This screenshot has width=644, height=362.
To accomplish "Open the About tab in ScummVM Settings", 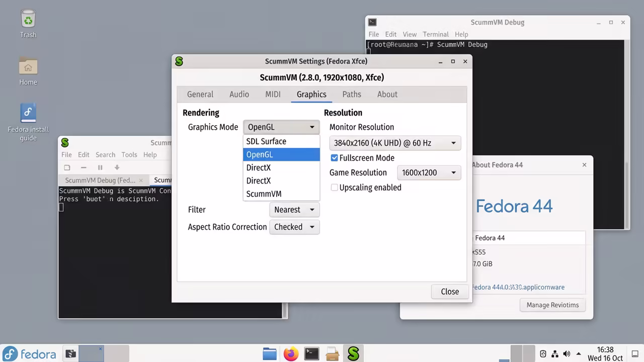I will tap(387, 94).
